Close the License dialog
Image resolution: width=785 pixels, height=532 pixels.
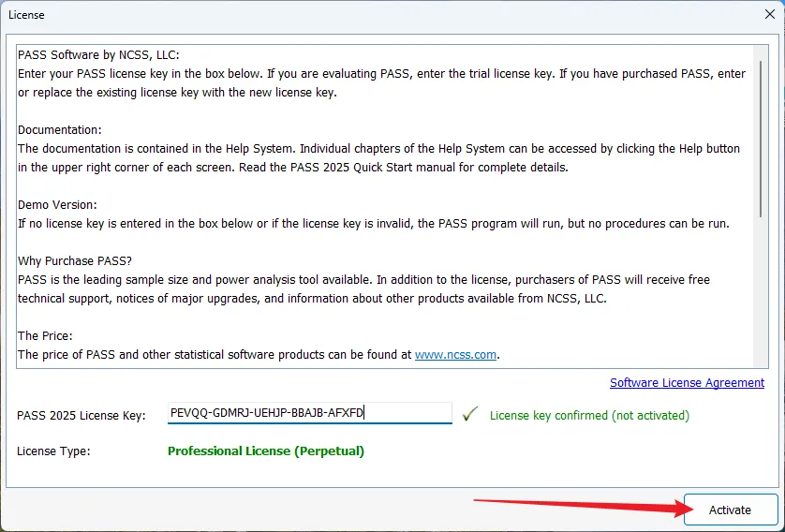point(769,14)
